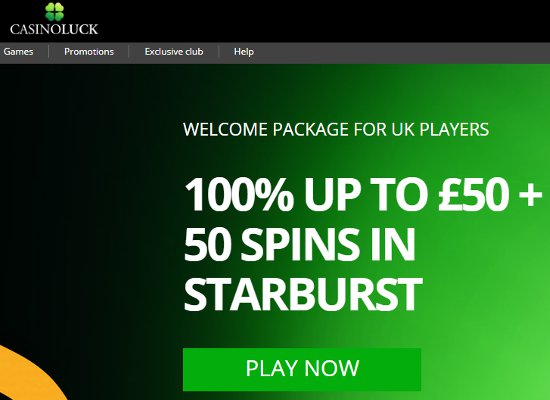The width and height of the screenshot is (550, 400).
Task: Open the Help menu item
Action: [x=244, y=52]
